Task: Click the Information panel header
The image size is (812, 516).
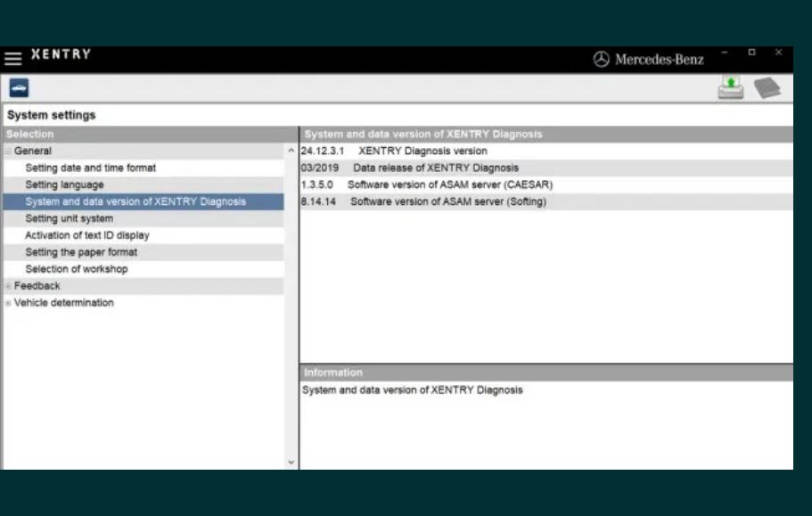Action: (545, 373)
